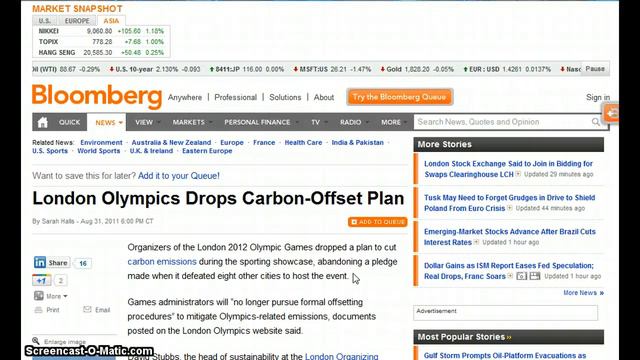
Task: Click the MSFT:US ticker quote
Action: pyautogui.click(x=332, y=69)
